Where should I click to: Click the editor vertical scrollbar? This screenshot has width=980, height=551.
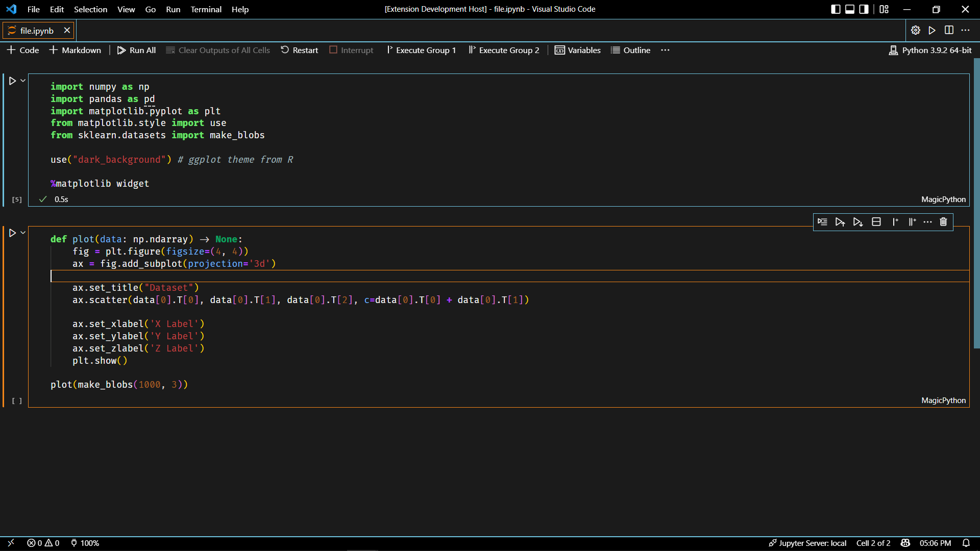coord(976,204)
